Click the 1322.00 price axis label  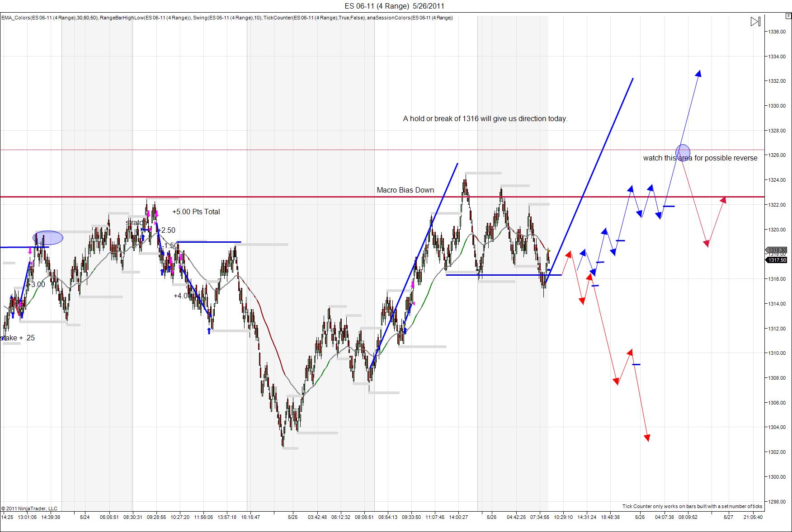pyautogui.click(x=776, y=205)
